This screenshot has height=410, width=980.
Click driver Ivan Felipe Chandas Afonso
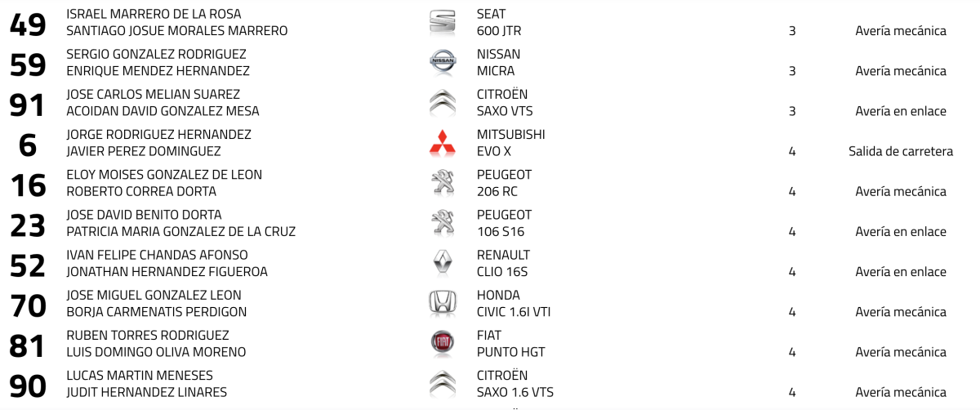tap(157, 256)
